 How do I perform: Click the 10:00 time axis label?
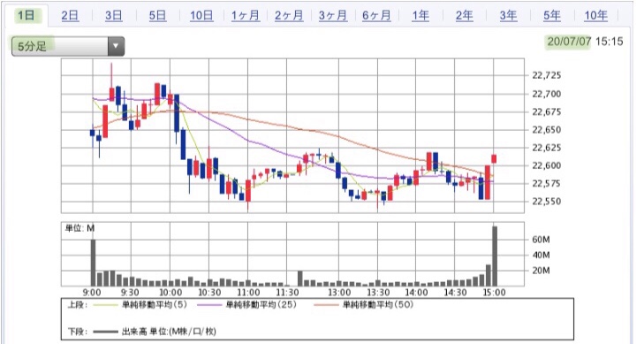170,293
